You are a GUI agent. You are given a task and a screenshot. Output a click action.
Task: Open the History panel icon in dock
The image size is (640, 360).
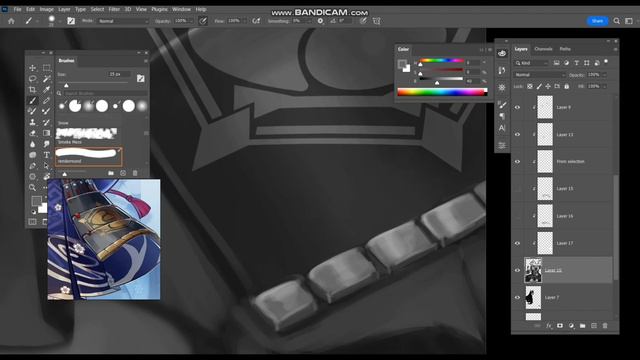pyautogui.click(x=502, y=70)
